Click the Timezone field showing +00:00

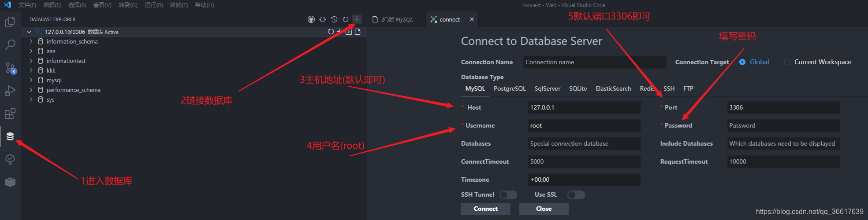[585, 180]
